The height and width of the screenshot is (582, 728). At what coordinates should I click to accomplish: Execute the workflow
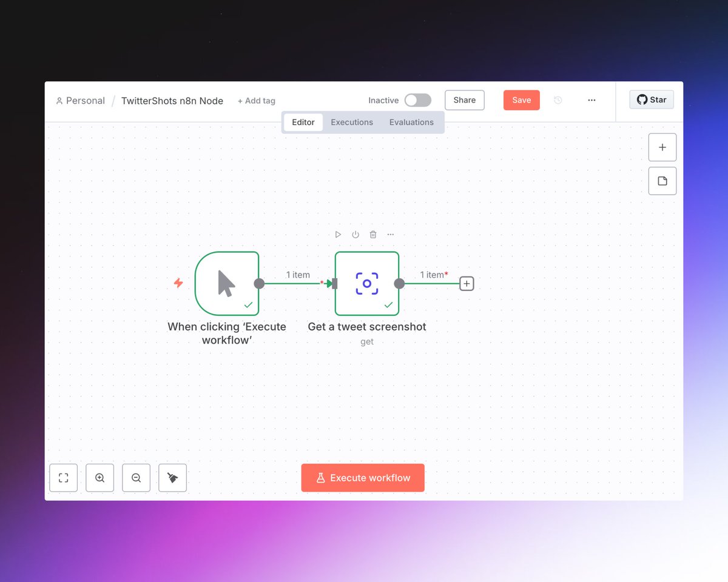(363, 478)
